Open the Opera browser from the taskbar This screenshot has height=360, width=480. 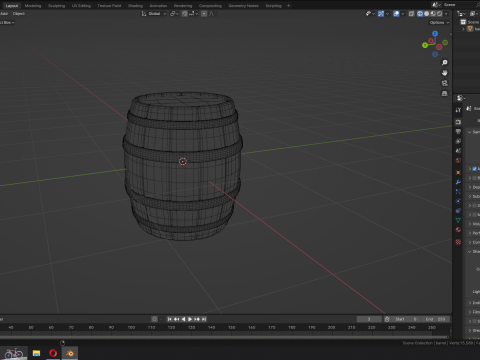pos(53,353)
